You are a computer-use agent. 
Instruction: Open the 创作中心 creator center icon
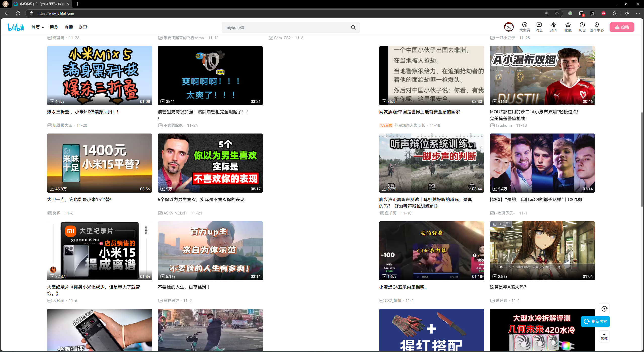coord(596,27)
